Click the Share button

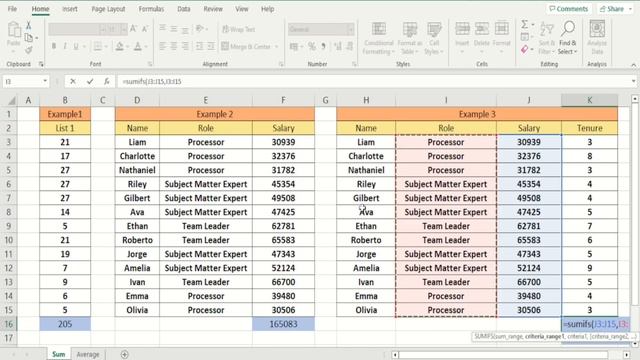click(x=615, y=9)
